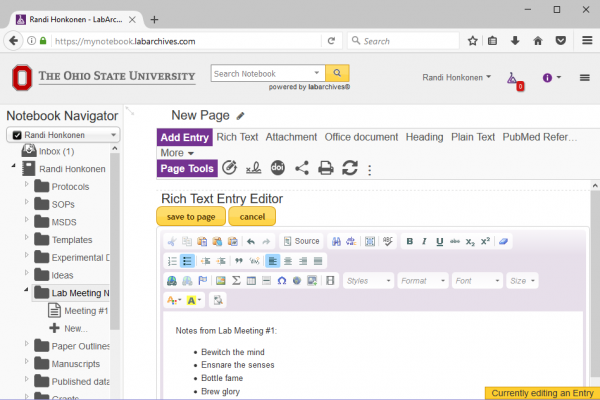The height and width of the screenshot is (400, 600).
Task: Toggle center text alignment
Action: point(288,261)
